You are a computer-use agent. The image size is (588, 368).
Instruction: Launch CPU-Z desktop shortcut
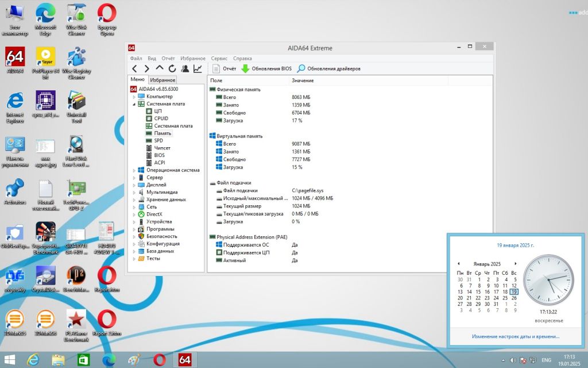(x=45, y=105)
